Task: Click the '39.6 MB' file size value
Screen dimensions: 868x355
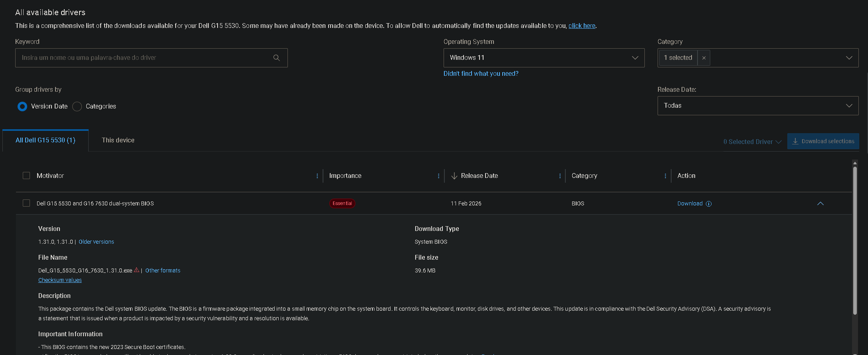Action: tap(425, 270)
